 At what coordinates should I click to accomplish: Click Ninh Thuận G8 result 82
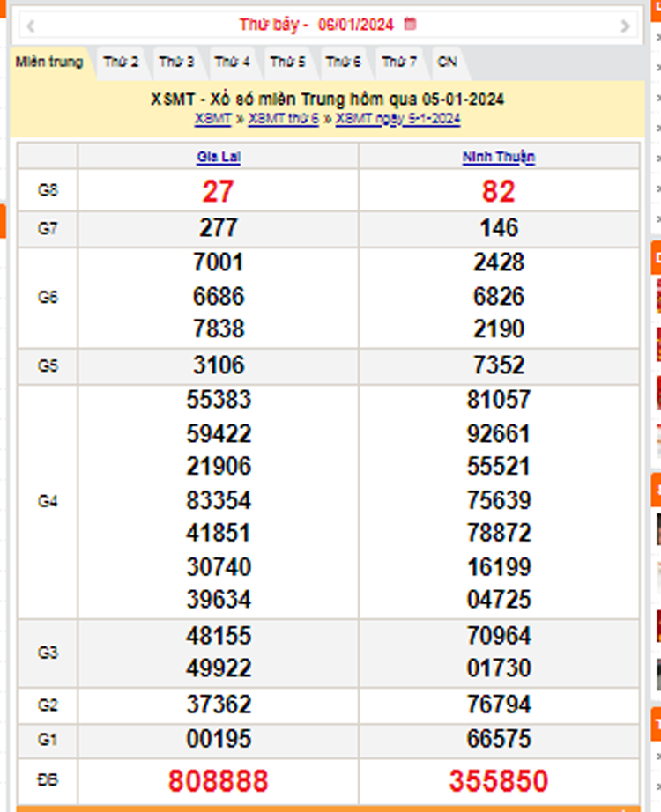coord(499,191)
